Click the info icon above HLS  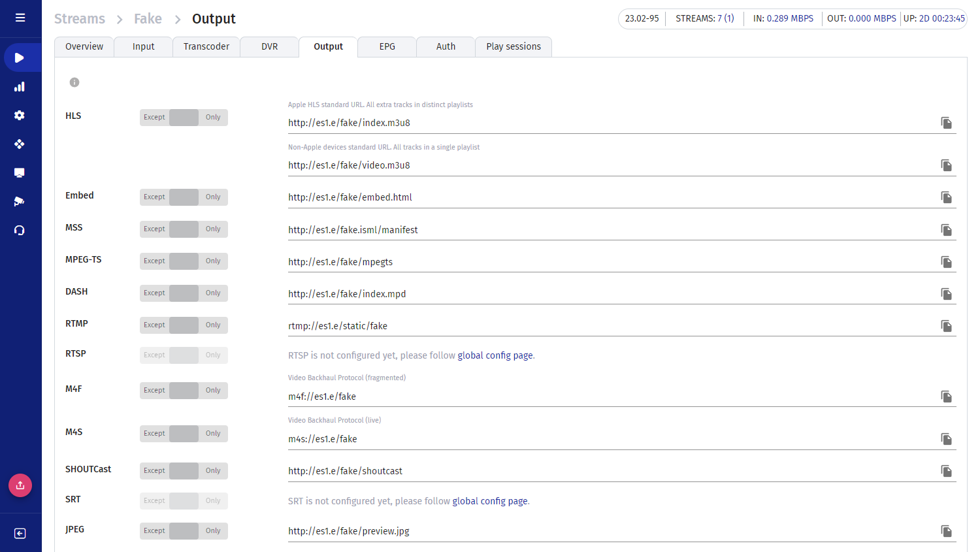[74, 82]
